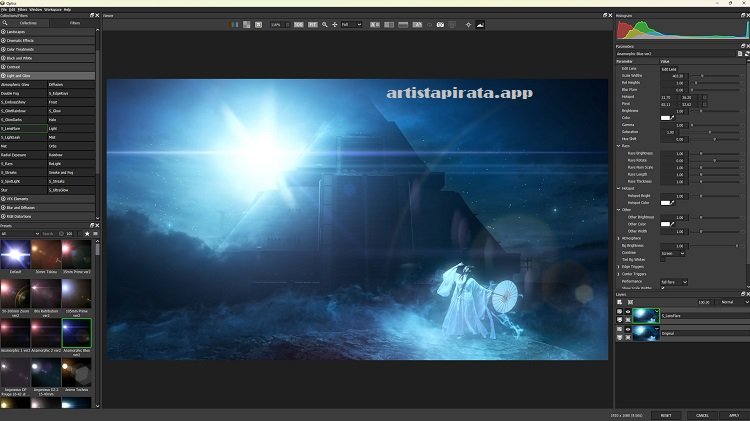The image size is (750, 421).
Task: Switch to the Filters tab
Action: pos(75,22)
